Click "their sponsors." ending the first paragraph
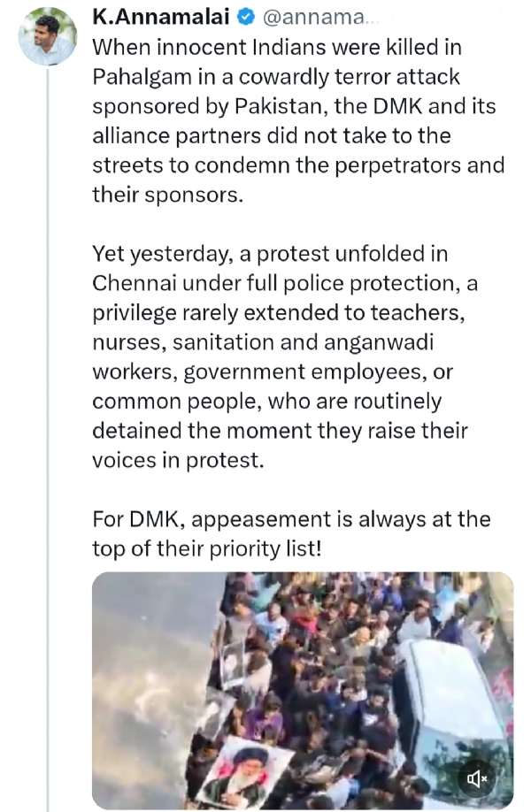 [x=166, y=195]
